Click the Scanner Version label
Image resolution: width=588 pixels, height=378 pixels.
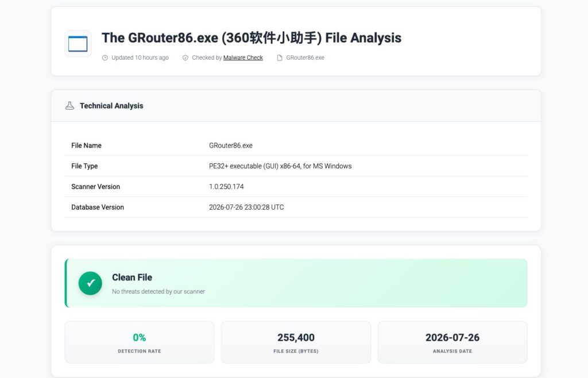tap(96, 187)
